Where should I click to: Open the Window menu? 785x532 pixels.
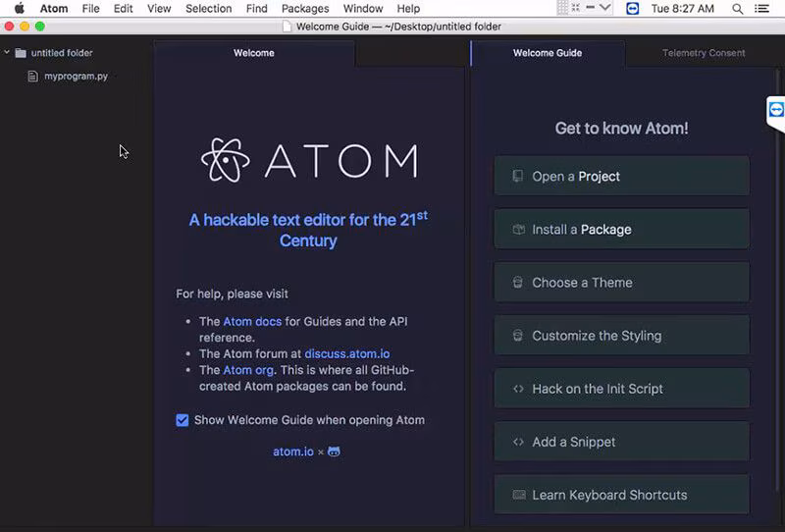click(x=362, y=9)
